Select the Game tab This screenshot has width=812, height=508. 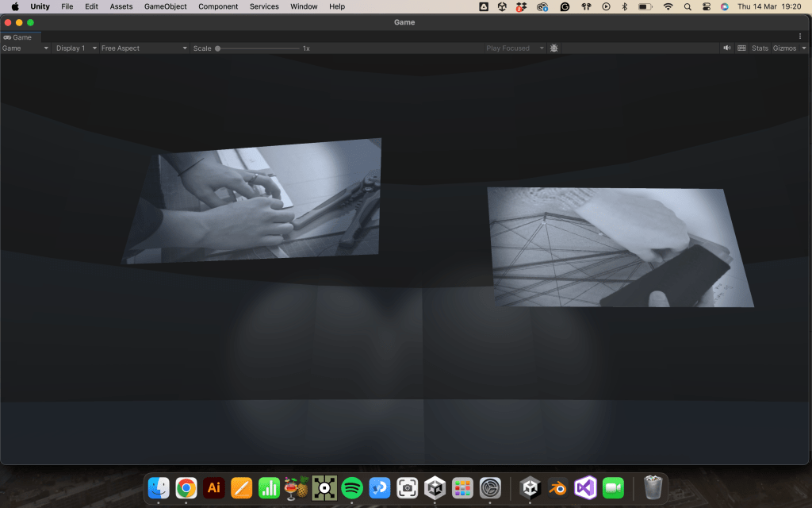pyautogui.click(x=18, y=37)
